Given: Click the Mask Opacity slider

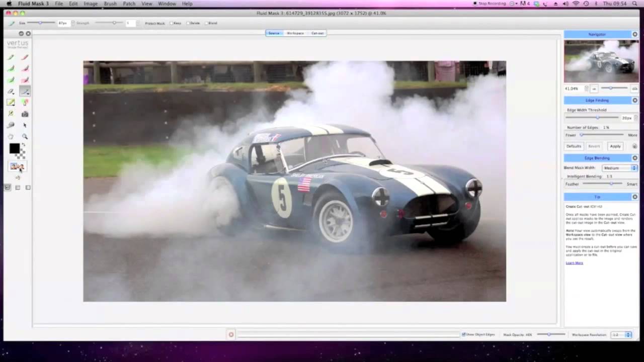Looking at the screenshot, I should coord(551,334).
